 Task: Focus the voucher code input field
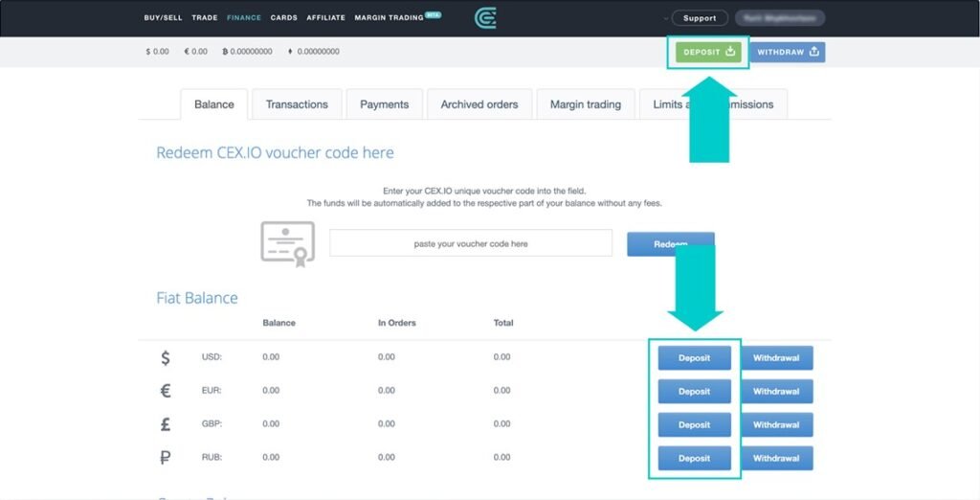(471, 243)
